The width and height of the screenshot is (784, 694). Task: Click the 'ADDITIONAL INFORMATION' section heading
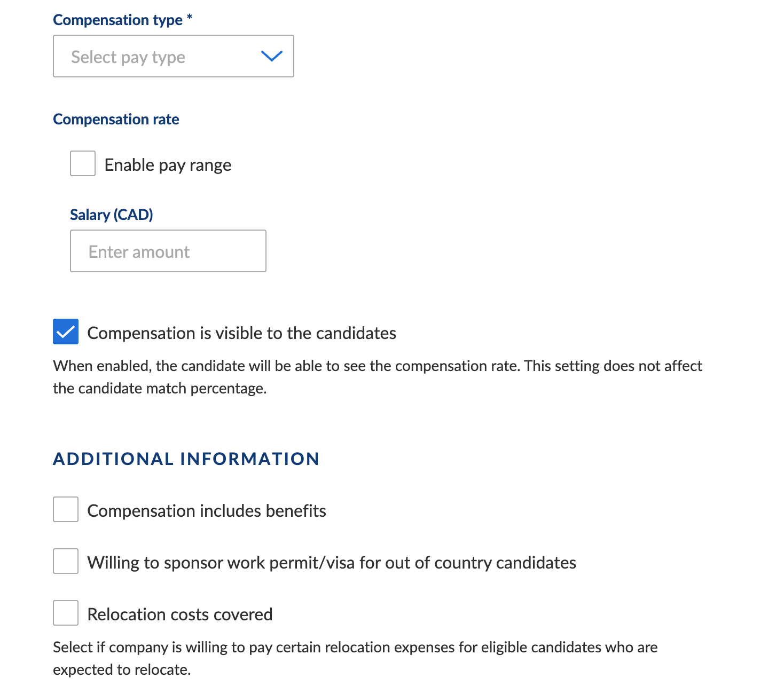[186, 459]
